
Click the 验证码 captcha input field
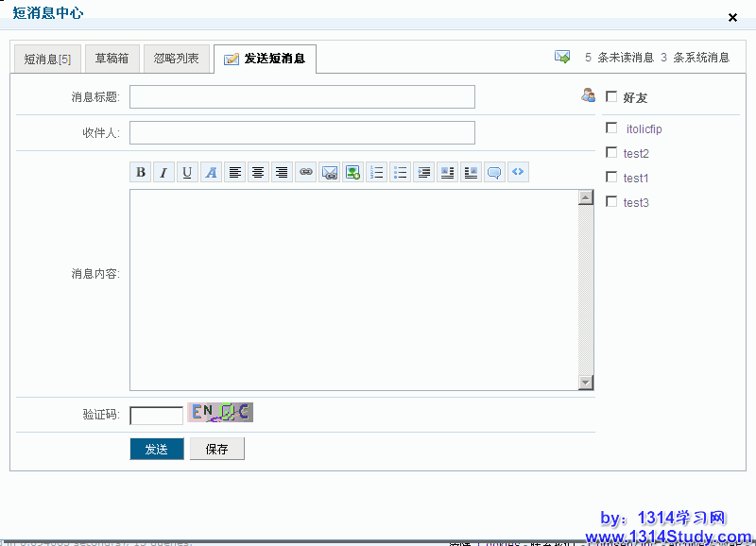pos(156,416)
